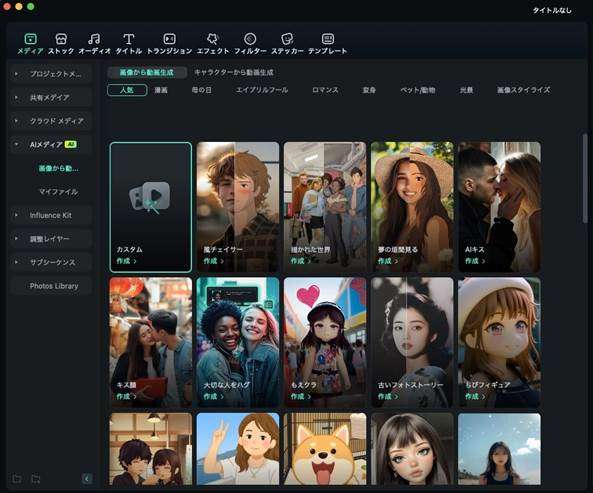
Task: Open the 3D doll-face girl thumbnail
Action: [x=412, y=449]
